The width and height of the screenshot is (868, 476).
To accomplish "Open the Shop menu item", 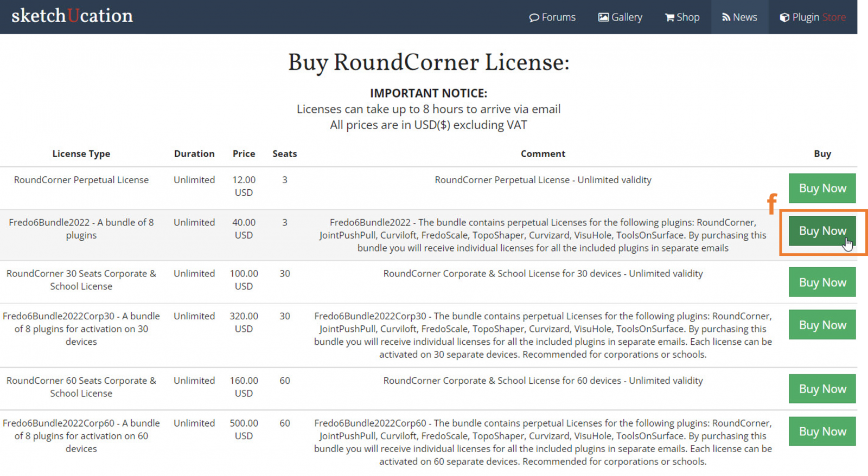I will pyautogui.click(x=682, y=17).
